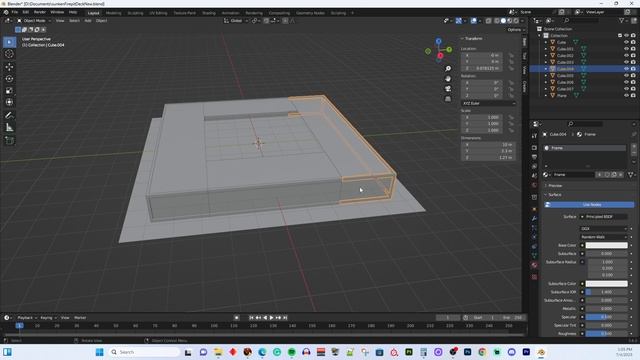Select the Move tool

coord(9,67)
